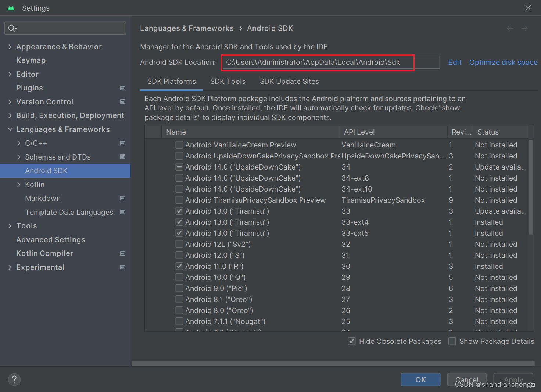Click Optimize disk space link

pyautogui.click(x=503, y=62)
